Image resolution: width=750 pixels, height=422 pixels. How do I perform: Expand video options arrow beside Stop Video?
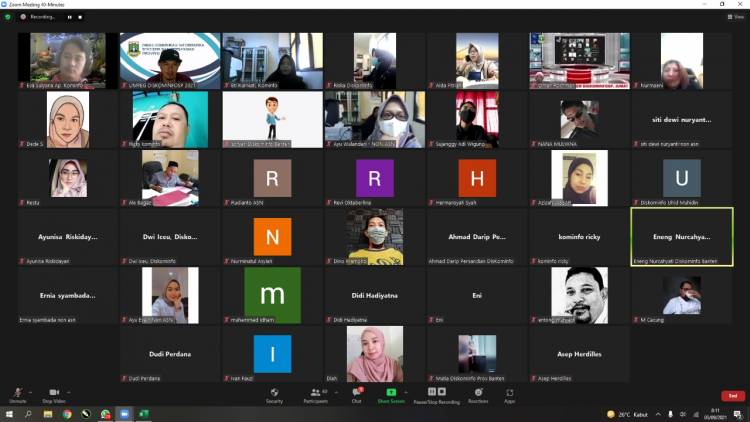coord(71,392)
